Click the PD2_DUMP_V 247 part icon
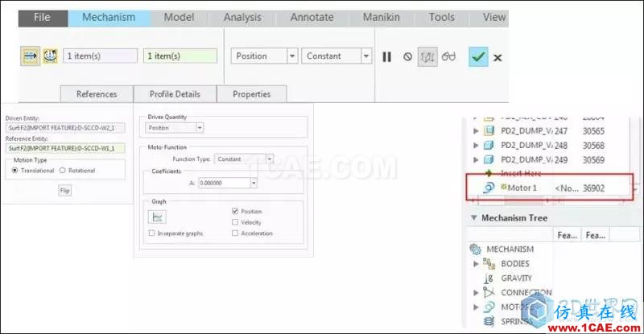The width and height of the screenshot is (644, 334). (x=489, y=130)
